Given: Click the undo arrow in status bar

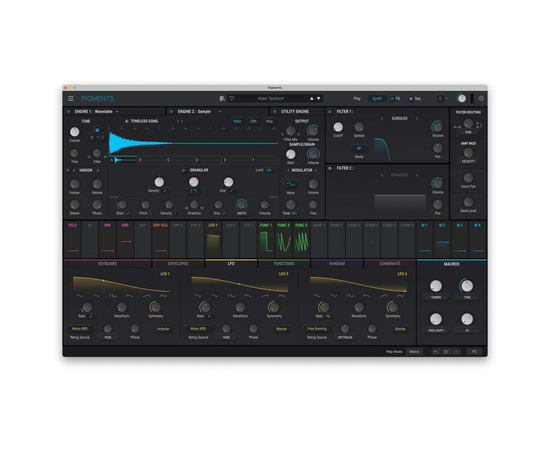Looking at the screenshot, I should coord(436,351).
